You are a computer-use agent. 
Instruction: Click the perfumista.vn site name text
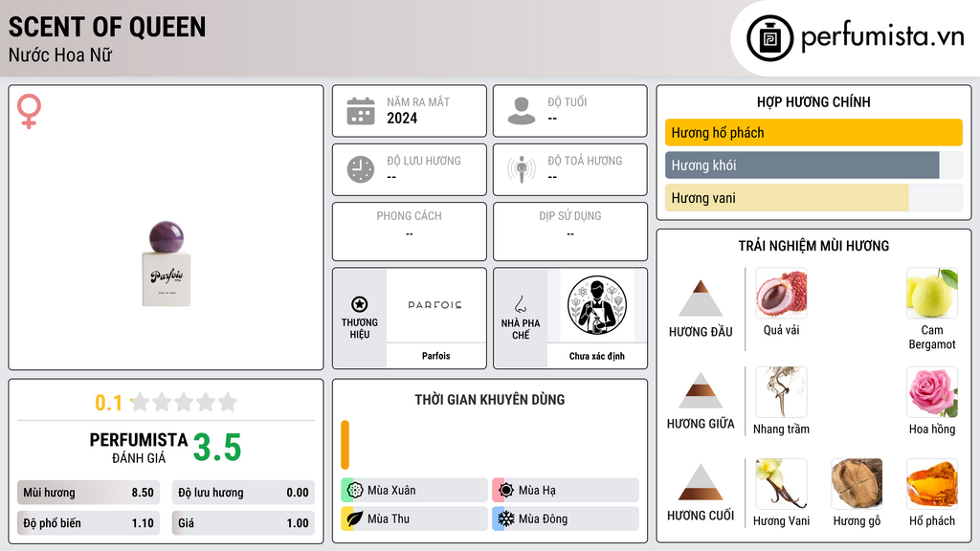(882, 36)
